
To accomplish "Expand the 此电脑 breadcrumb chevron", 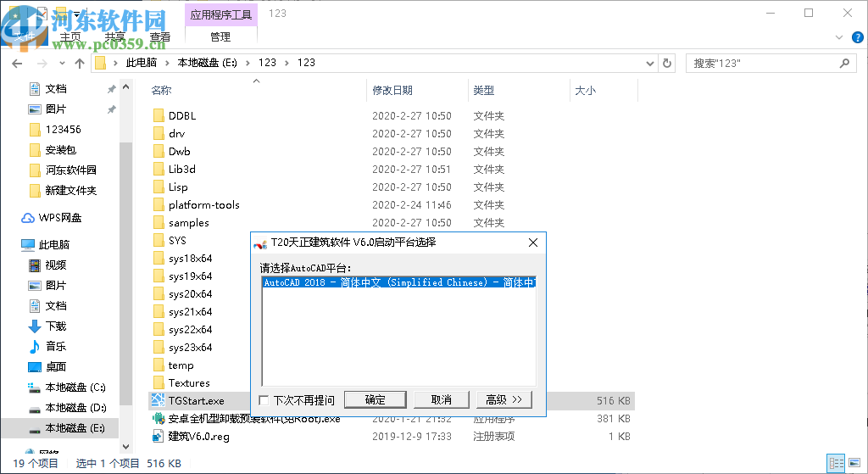I will (x=167, y=63).
